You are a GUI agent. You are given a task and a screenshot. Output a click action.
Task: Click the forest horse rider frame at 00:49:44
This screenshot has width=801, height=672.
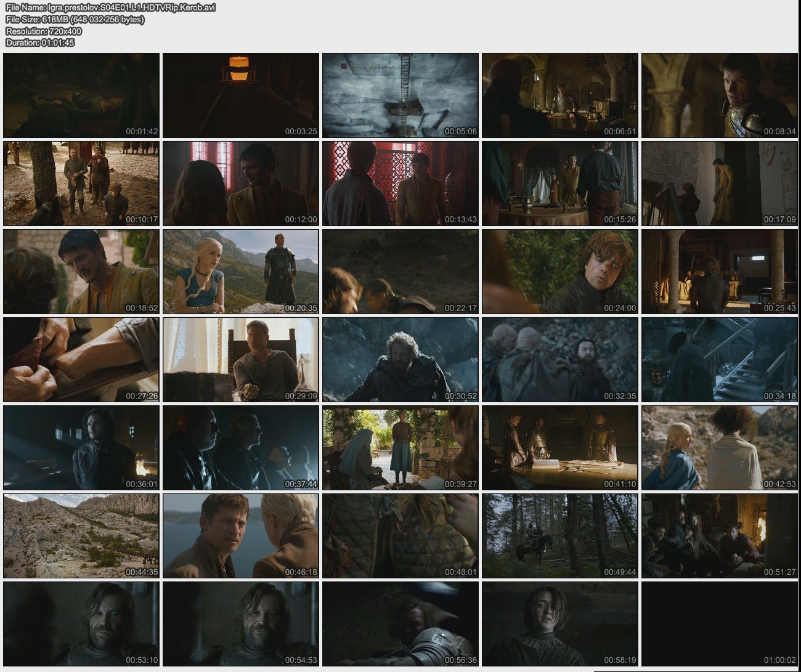click(559, 536)
